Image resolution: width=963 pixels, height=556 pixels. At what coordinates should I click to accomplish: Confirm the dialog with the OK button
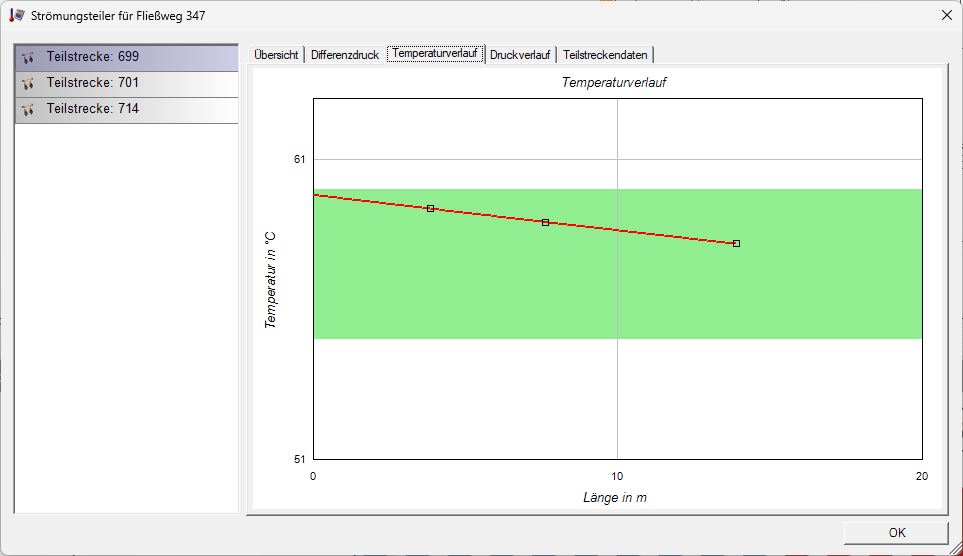[896, 533]
